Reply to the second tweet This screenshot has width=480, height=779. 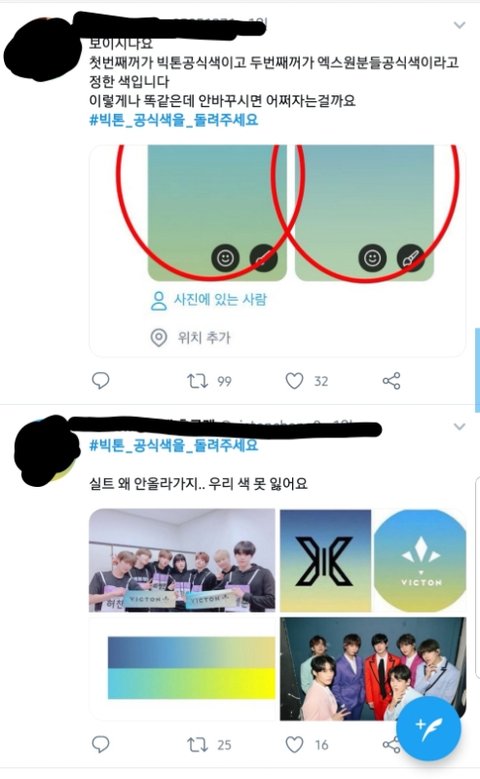click(x=101, y=744)
